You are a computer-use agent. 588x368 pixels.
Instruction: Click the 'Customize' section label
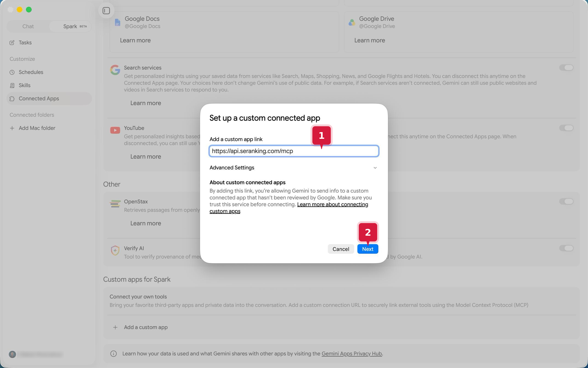click(22, 59)
